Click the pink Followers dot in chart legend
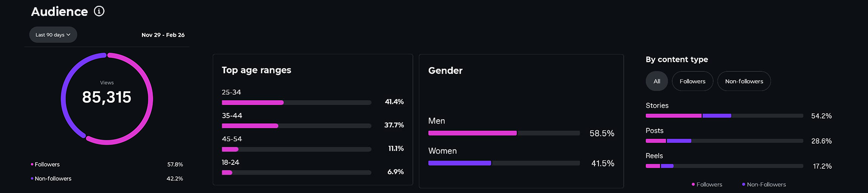Screen dimensions: 868x193 (x=693, y=184)
